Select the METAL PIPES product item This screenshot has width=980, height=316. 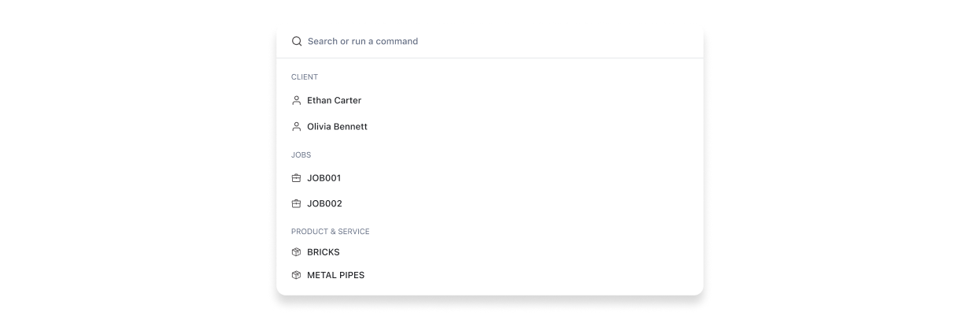point(490,276)
